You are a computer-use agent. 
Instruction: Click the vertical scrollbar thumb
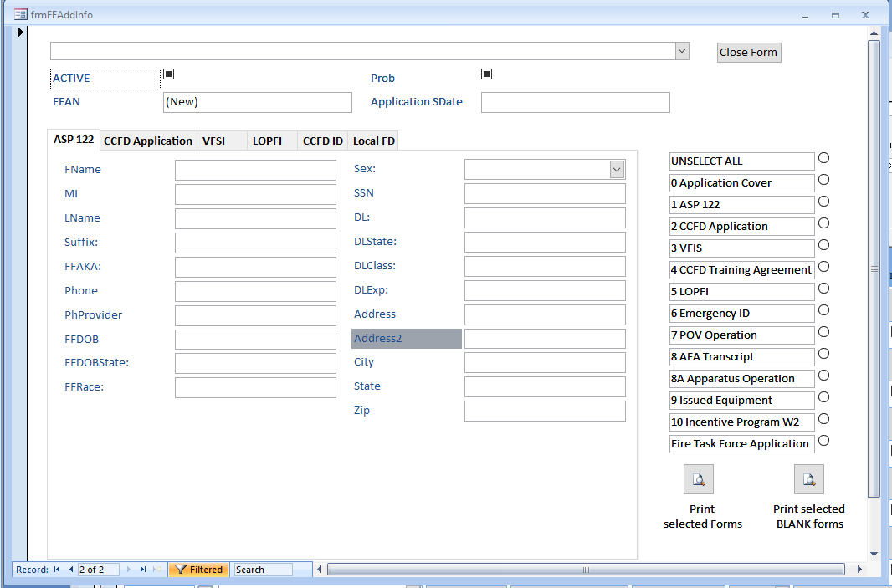[874, 269]
